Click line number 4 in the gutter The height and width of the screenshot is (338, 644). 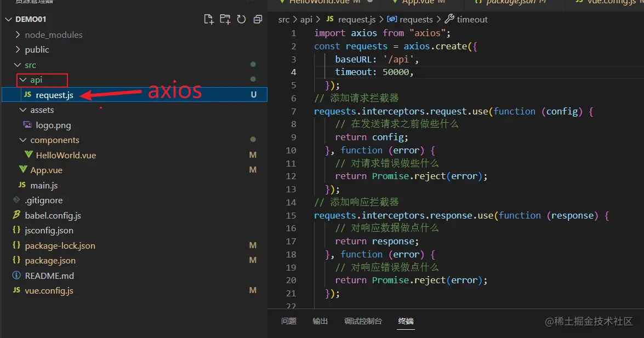pos(294,72)
